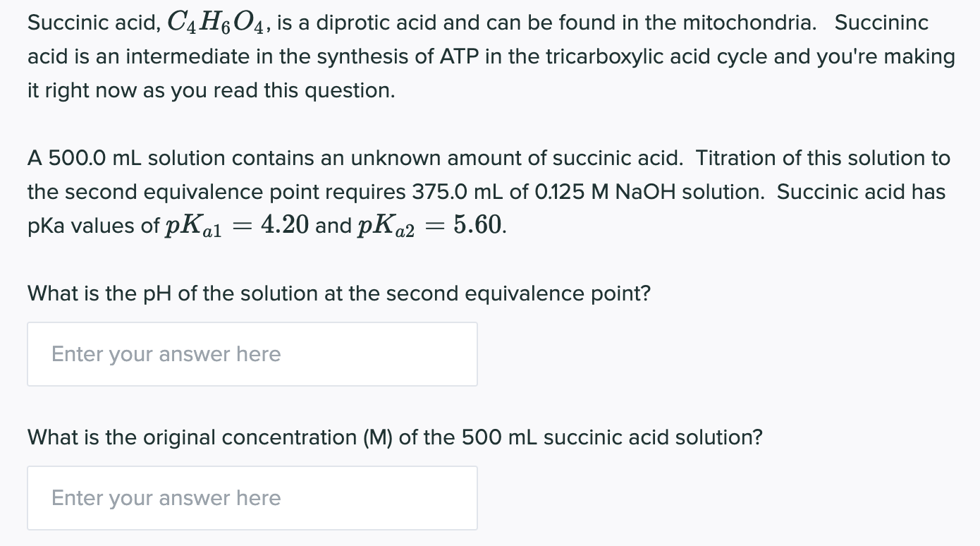Screen dimensions: 980x546
Task: Click the misspelled word 'Succininc'
Action: [x=882, y=23]
